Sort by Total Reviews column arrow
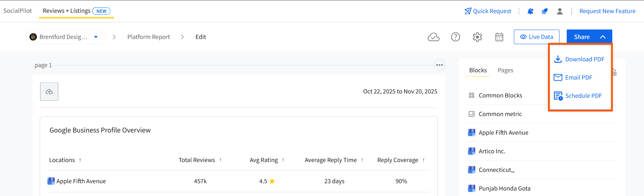The width and height of the screenshot is (644, 196). pos(220,160)
